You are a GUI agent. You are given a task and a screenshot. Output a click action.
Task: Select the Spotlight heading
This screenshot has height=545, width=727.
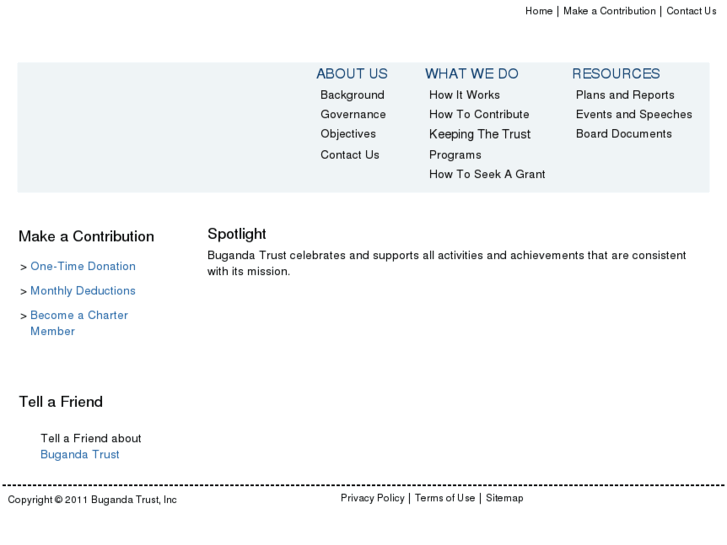[236, 234]
